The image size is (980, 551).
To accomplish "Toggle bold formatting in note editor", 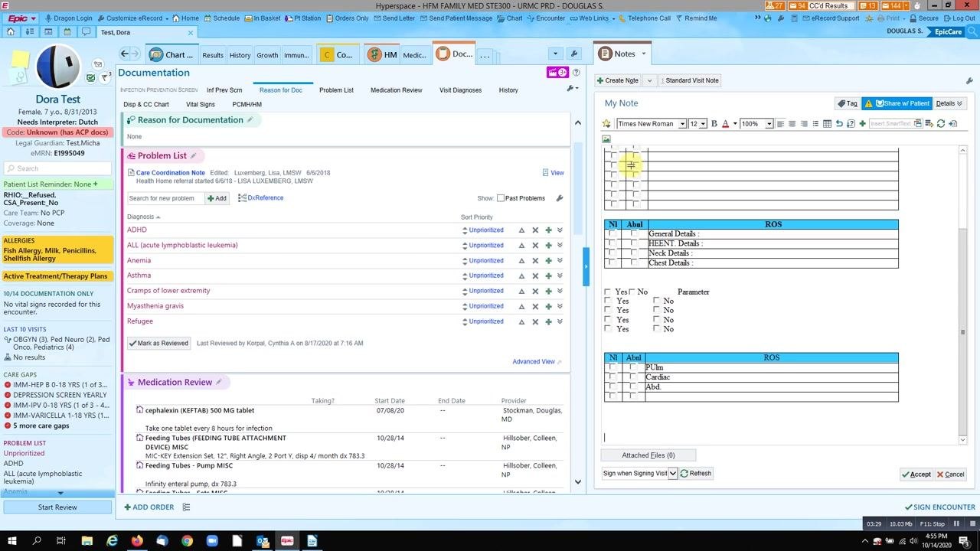I will coord(714,124).
